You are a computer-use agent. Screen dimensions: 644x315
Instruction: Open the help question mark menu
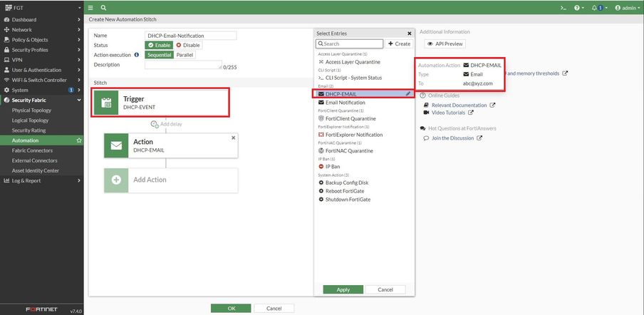click(578, 8)
